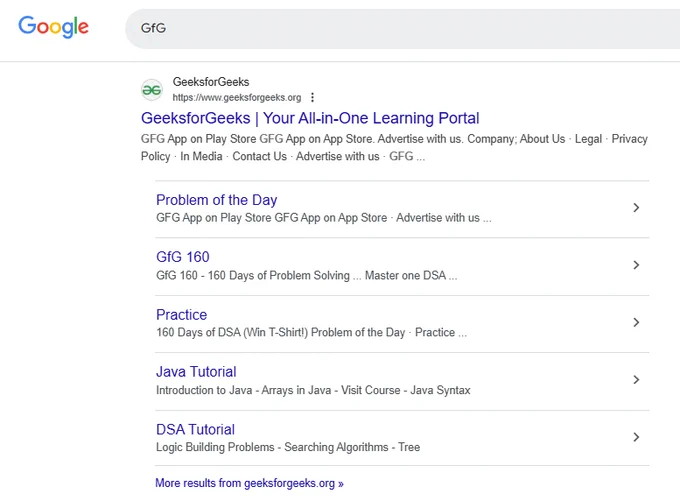Expand the Java Tutorial chevron arrow

[636, 380]
